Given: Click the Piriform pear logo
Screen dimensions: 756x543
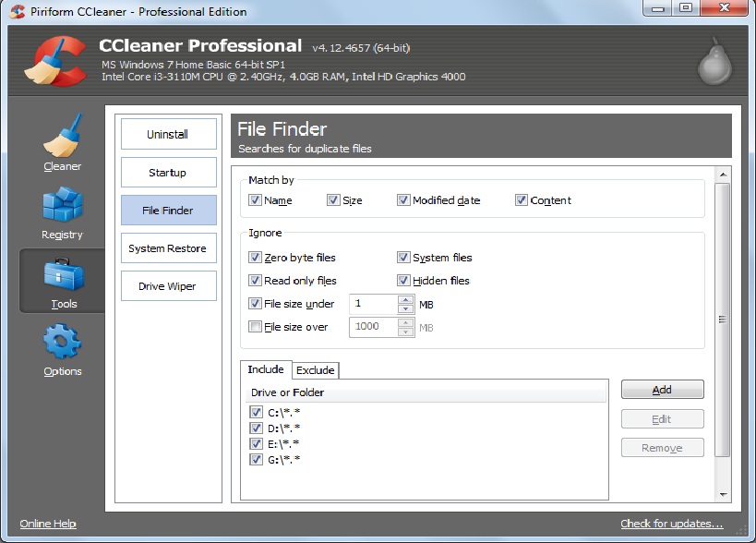Looking at the screenshot, I should tap(715, 61).
